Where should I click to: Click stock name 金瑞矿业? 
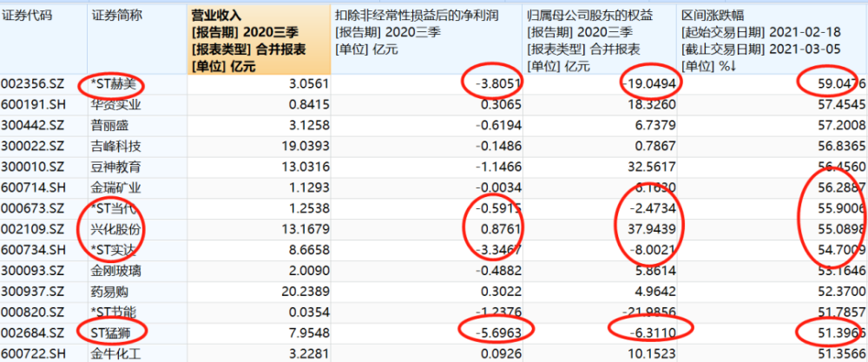pos(116,188)
